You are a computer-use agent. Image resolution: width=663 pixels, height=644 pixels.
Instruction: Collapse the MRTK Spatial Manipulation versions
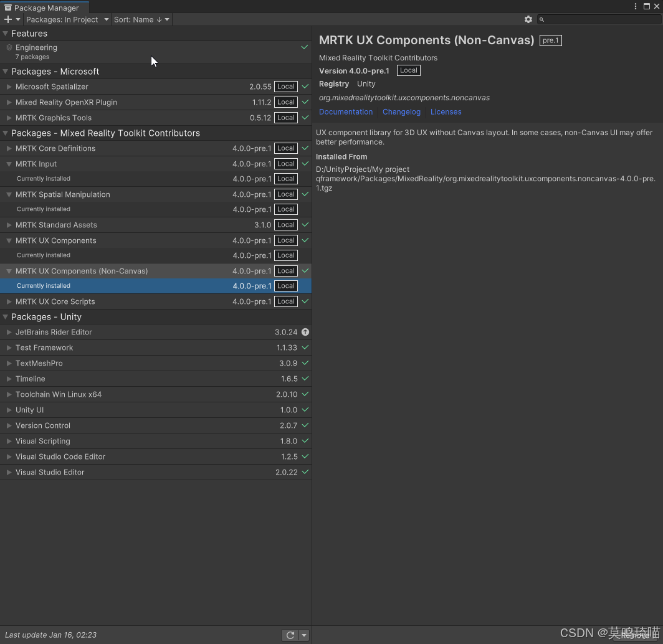9,194
